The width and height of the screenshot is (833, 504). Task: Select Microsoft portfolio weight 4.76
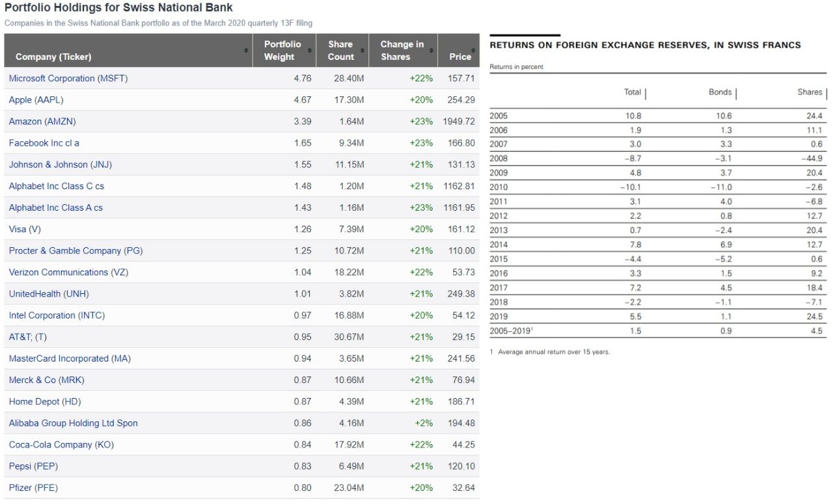pos(303,78)
